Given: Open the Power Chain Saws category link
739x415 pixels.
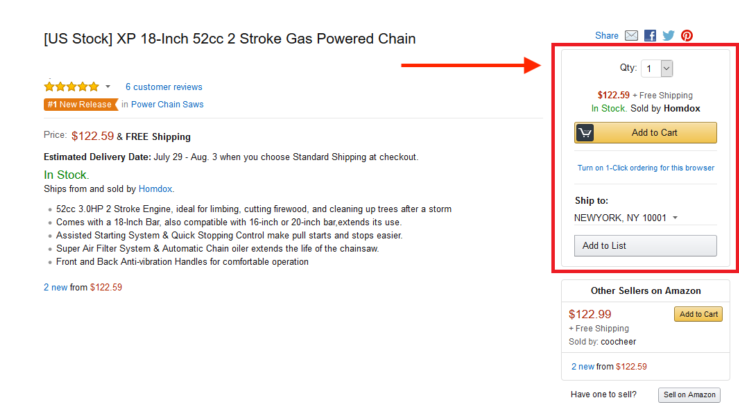Looking at the screenshot, I should coord(167,105).
